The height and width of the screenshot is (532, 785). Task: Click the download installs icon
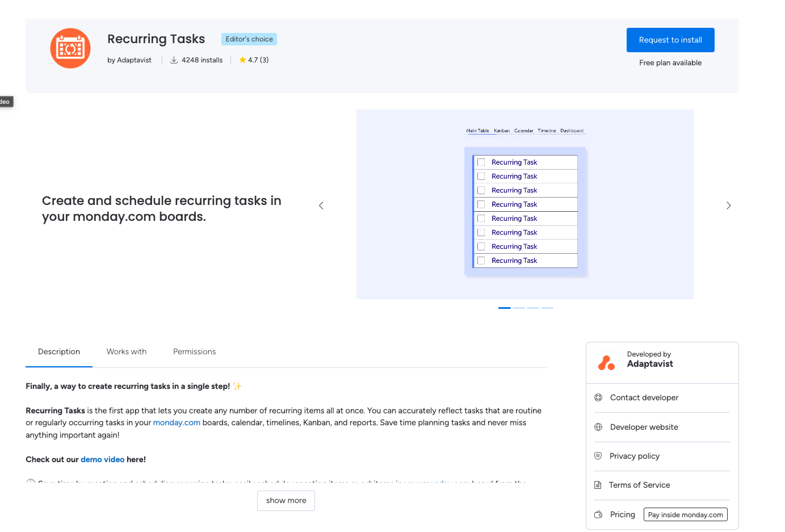pyautogui.click(x=174, y=60)
